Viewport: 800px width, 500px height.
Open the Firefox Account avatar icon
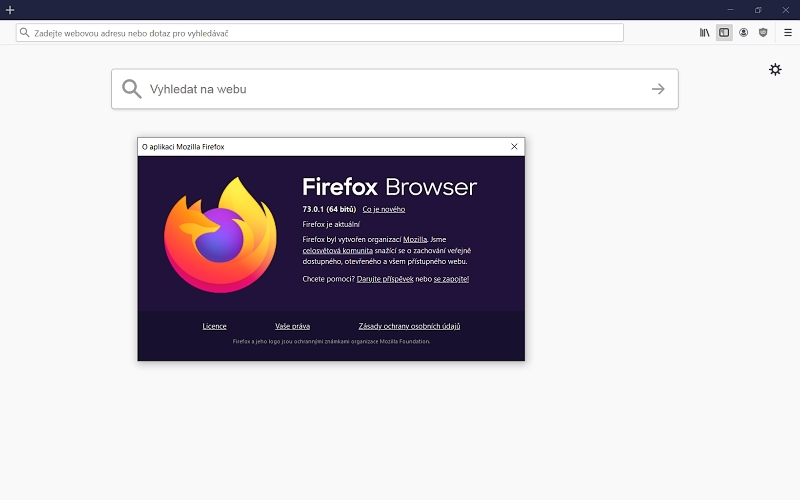click(x=743, y=33)
